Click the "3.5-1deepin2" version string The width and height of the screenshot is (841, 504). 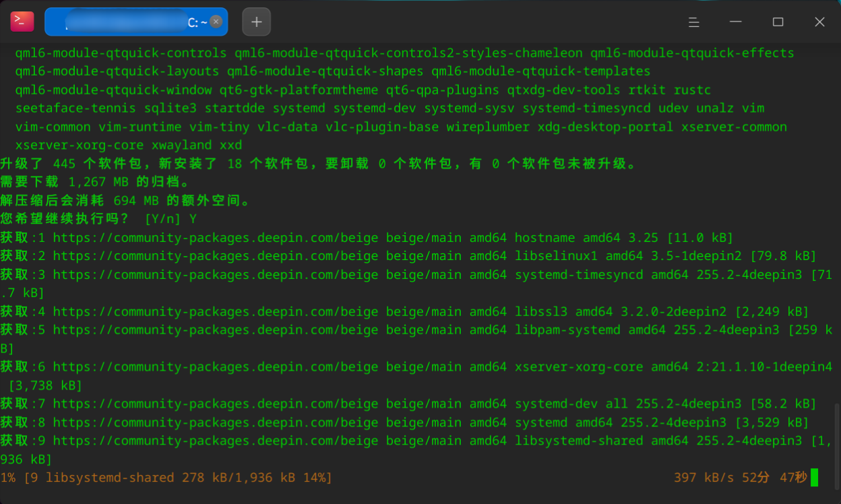pyautogui.click(x=696, y=257)
